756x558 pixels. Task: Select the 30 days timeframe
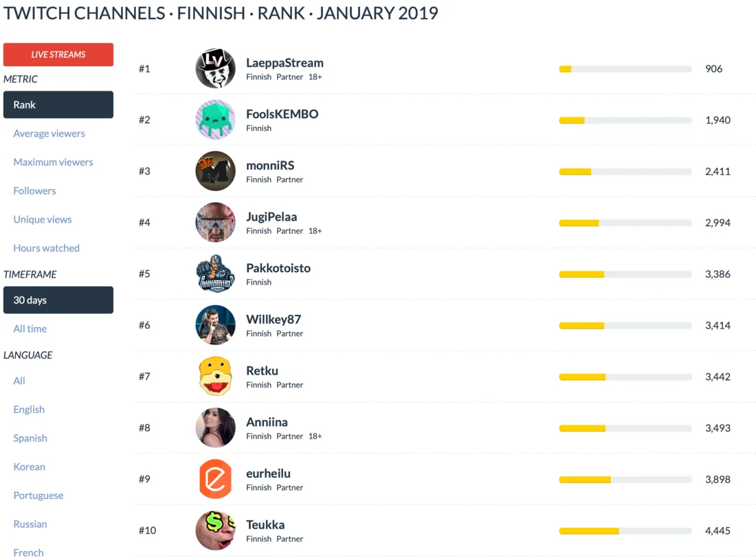(58, 300)
